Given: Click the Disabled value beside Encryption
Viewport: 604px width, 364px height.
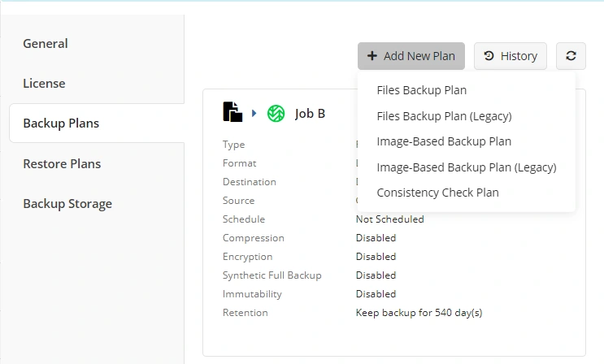Looking at the screenshot, I should pos(376,257).
